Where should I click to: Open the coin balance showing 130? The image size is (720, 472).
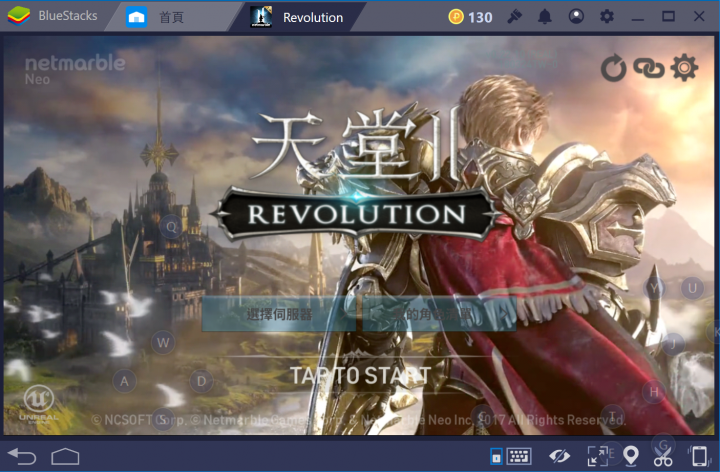pyautogui.click(x=470, y=17)
